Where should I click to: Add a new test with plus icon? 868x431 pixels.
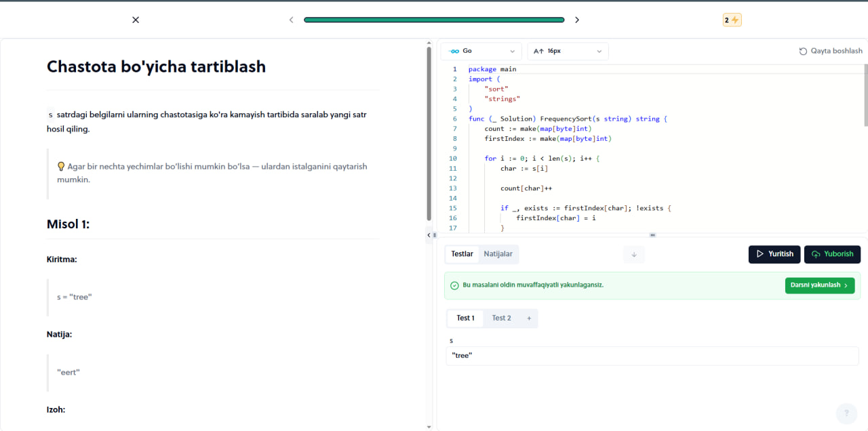[x=529, y=318]
